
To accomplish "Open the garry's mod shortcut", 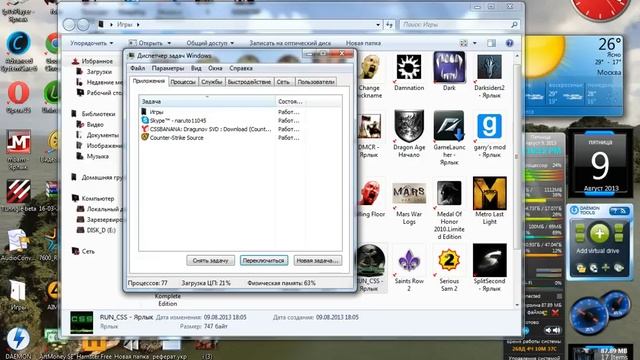I will 489,127.
